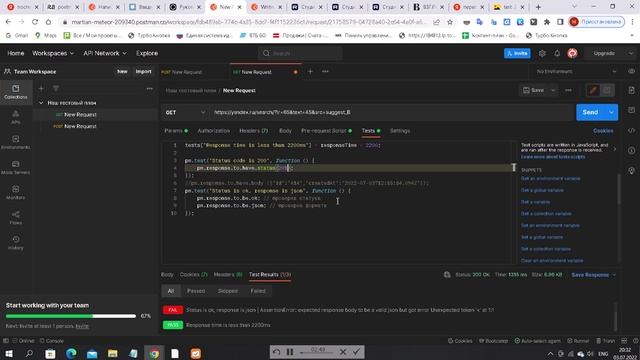
Task: Open the Mock Servers sidebar section
Action: pos(16,167)
